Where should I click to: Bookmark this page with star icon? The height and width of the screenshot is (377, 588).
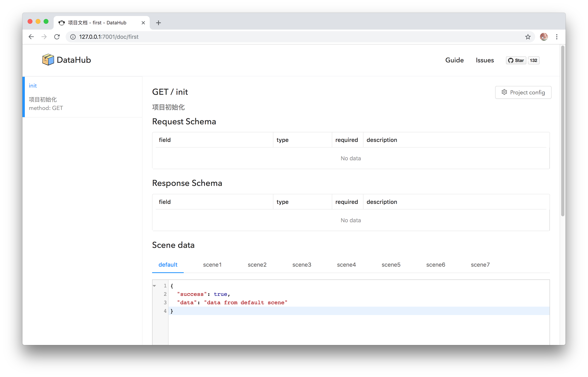point(528,37)
